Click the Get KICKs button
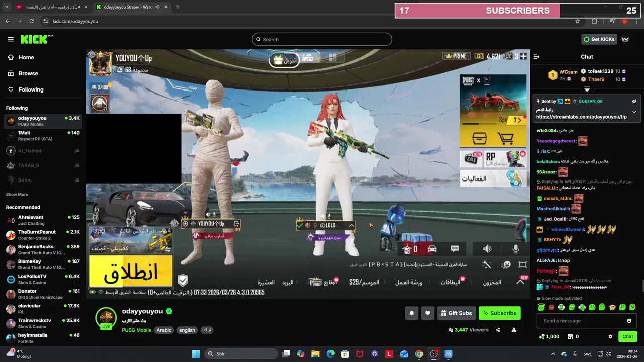This screenshot has width=644, height=362. pyautogui.click(x=599, y=39)
